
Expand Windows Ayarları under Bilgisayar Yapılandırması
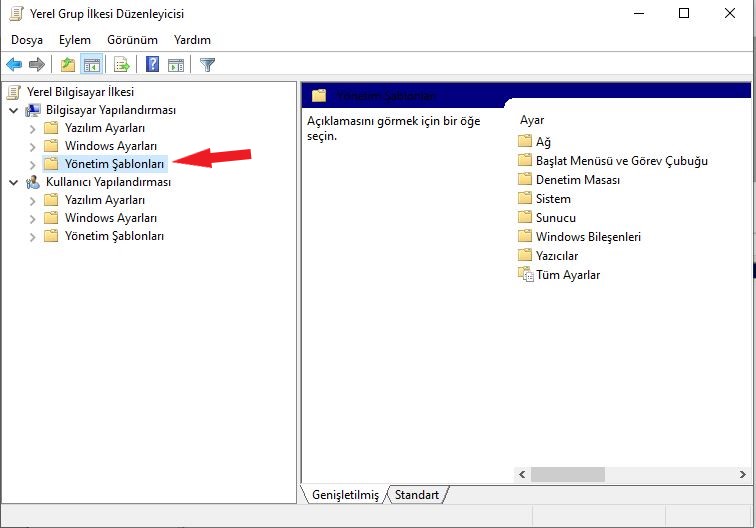coord(32,147)
